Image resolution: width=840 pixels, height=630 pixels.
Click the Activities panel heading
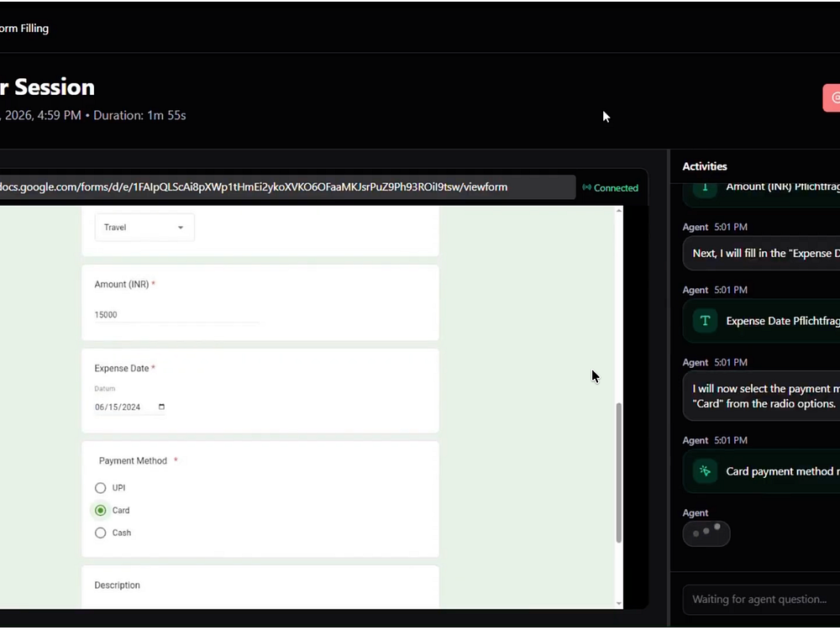coord(705,166)
